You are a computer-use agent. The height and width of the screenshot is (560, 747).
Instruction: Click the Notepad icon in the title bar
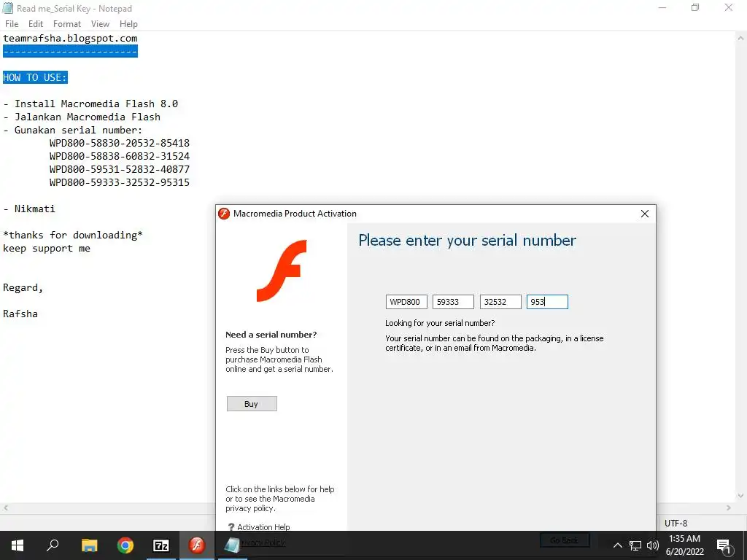click(7, 8)
